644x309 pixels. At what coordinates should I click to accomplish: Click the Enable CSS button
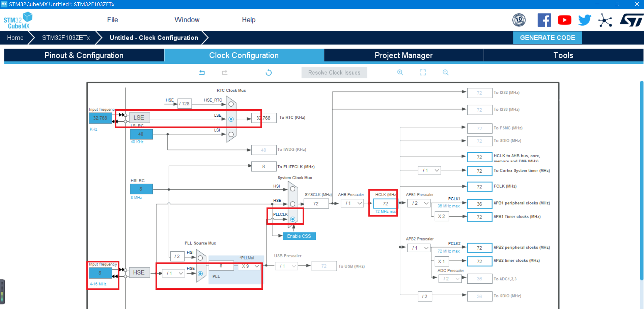click(299, 236)
